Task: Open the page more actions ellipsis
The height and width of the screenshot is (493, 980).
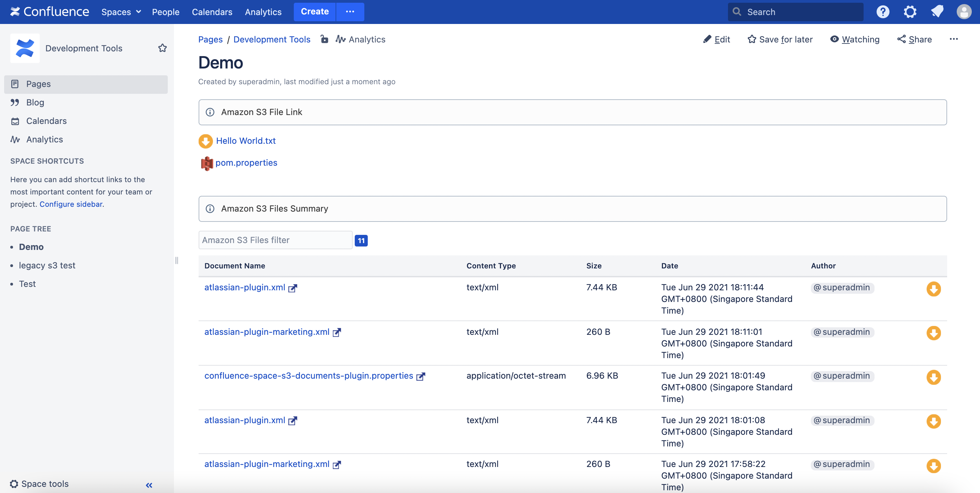Action: click(x=953, y=39)
